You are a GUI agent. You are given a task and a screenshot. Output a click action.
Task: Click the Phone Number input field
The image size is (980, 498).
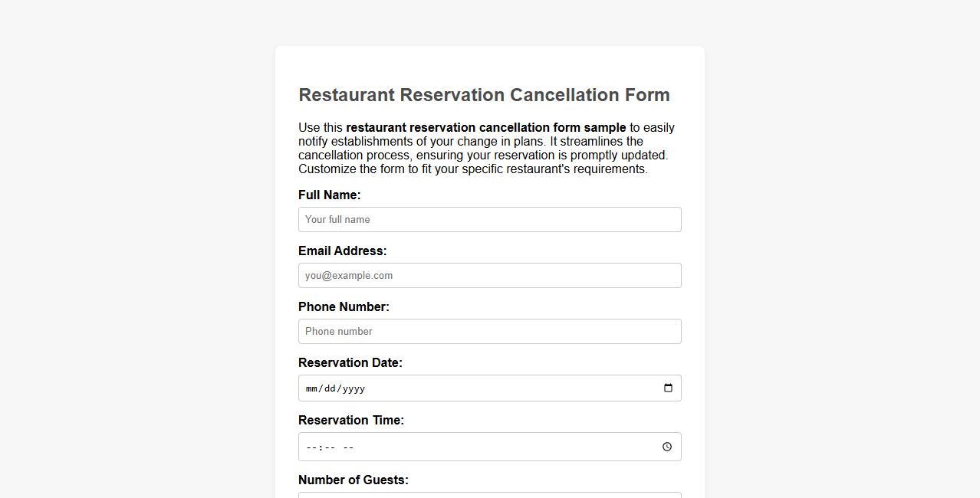pos(489,331)
